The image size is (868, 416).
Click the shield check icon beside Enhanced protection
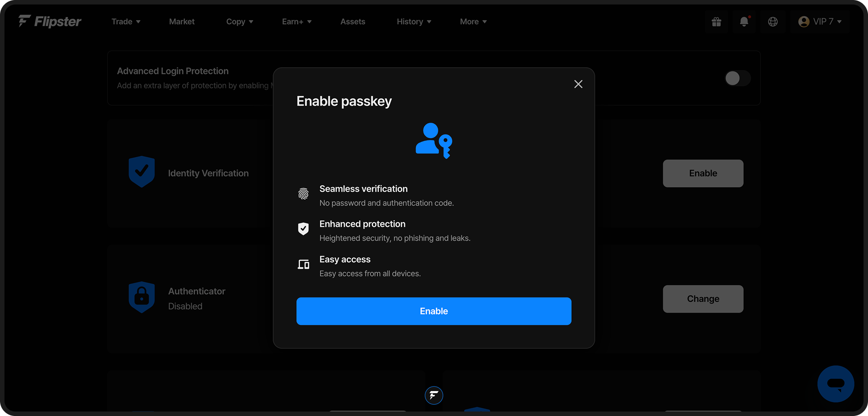pyautogui.click(x=303, y=229)
